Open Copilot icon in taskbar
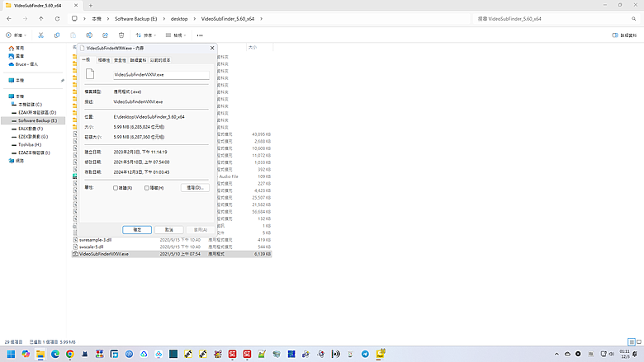The height and width of the screenshot is (362, 644). [26, 354]
